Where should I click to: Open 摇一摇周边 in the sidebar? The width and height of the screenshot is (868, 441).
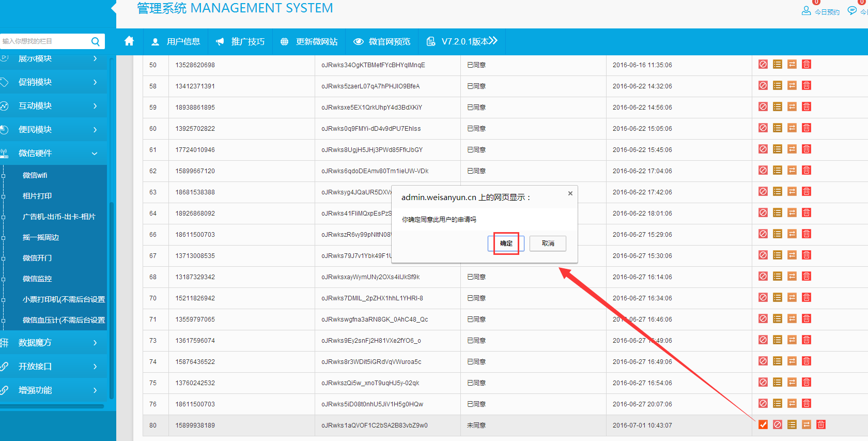41,237
